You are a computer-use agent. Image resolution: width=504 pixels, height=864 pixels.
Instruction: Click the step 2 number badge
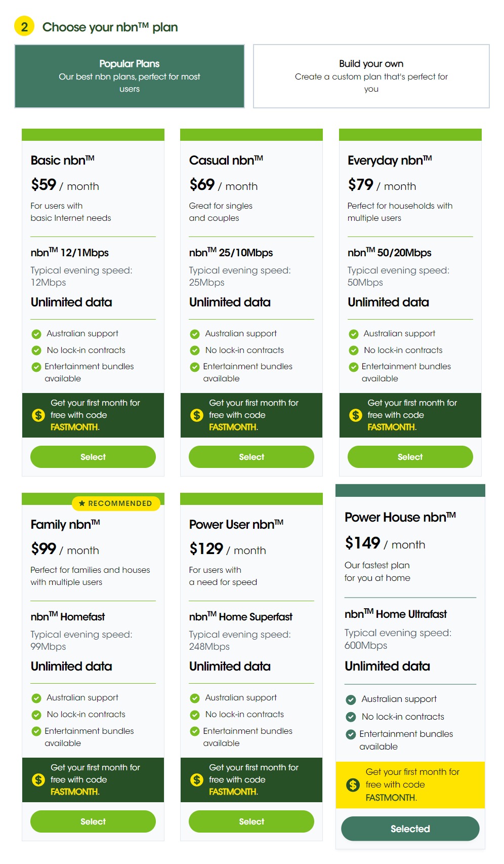[23, 26]
